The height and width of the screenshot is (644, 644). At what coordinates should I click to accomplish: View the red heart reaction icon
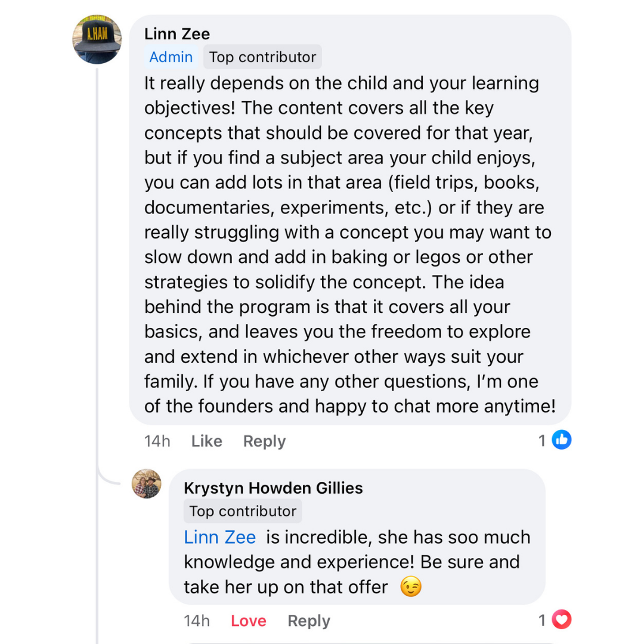562,620
